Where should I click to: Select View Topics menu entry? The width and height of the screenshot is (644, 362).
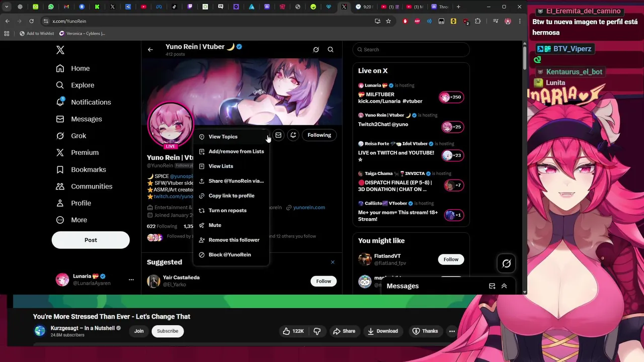pyautogui.click(x=231, y=137)
